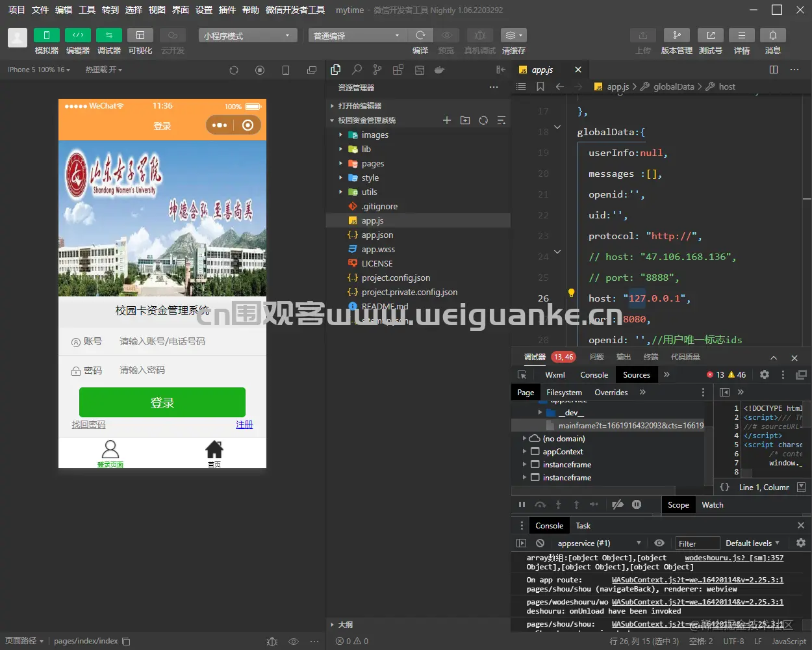The height and width of the screenshot is (650, 812).
Task: Click the clear console icon
Action: (x=540, y=543)
